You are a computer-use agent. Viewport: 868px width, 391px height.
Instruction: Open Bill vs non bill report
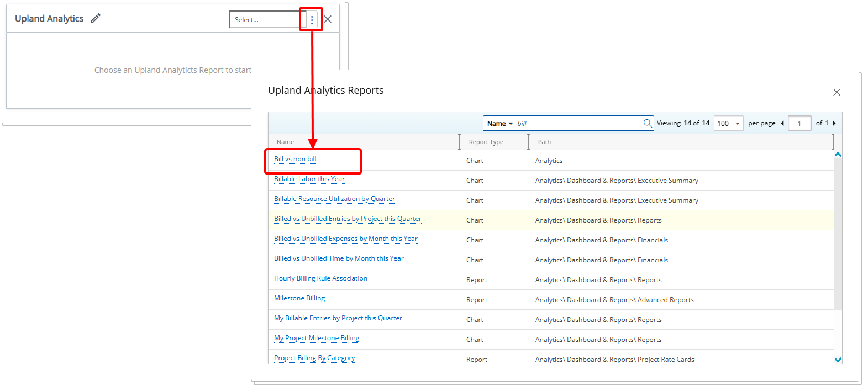295,159
